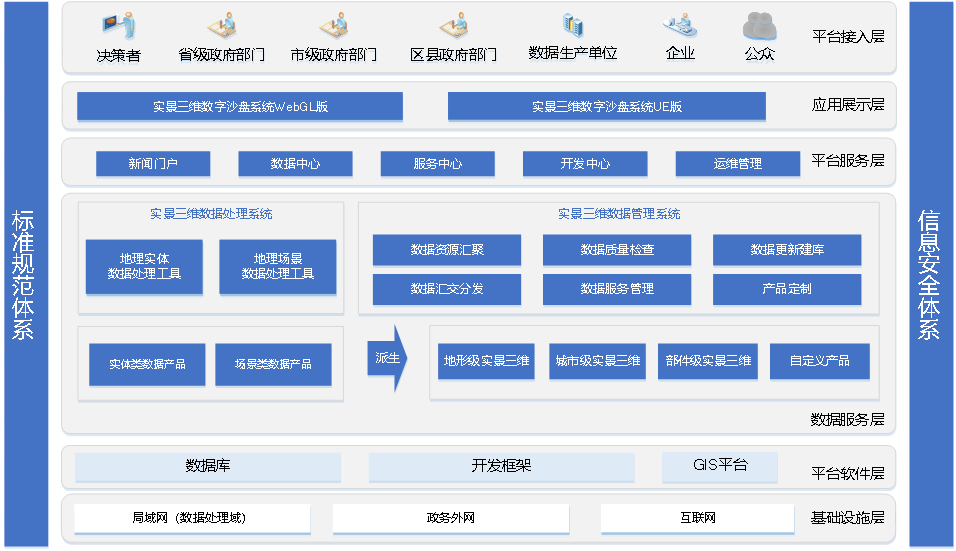Select the 数据资源汇聚 block
Viewport: 956px width, 551px height.
pyautogui.click(x=447, y=249)
